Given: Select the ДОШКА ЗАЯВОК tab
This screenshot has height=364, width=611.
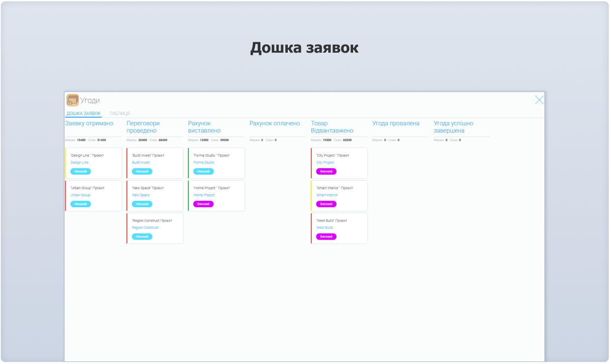Looking at the screenshot, I should (83, 113).
